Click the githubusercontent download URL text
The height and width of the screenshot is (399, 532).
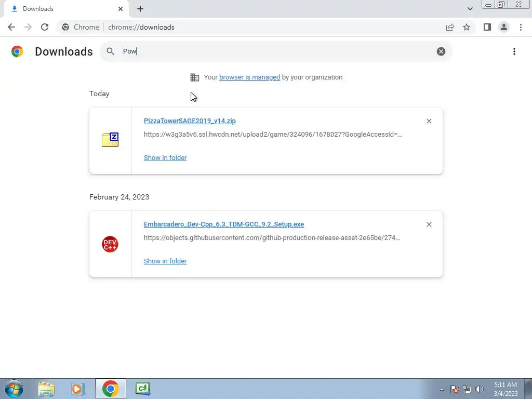click(x=272, y=238)
